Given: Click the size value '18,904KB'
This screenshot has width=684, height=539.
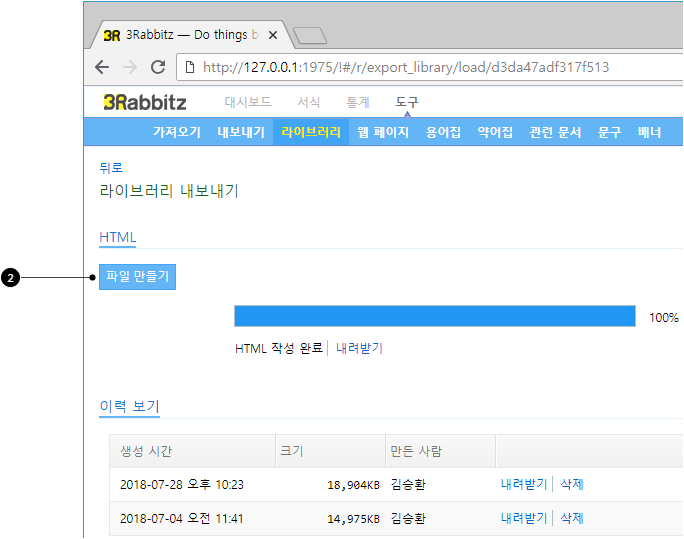Looking at the screenshot, I should click(x=353, y=485).
